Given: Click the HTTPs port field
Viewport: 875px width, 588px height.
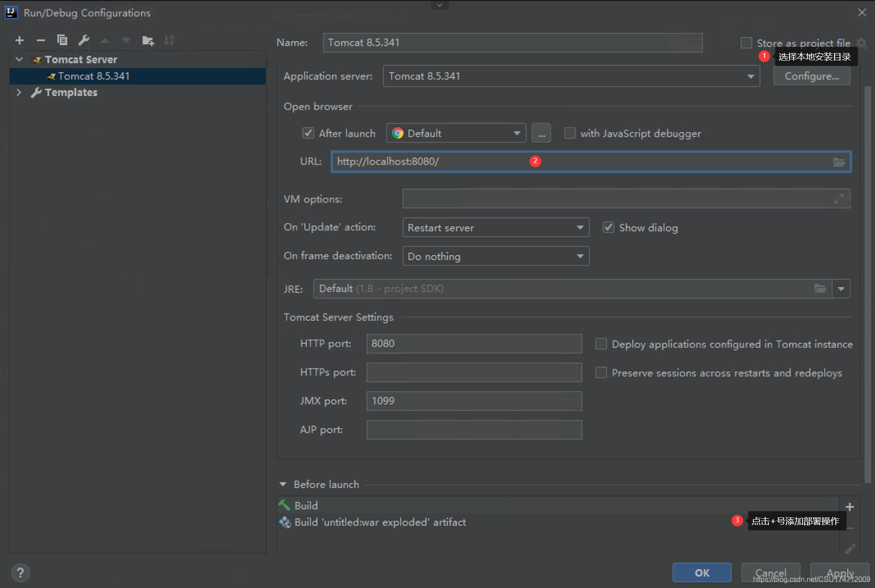Looking at the screenshot, I should pos(474,372).
